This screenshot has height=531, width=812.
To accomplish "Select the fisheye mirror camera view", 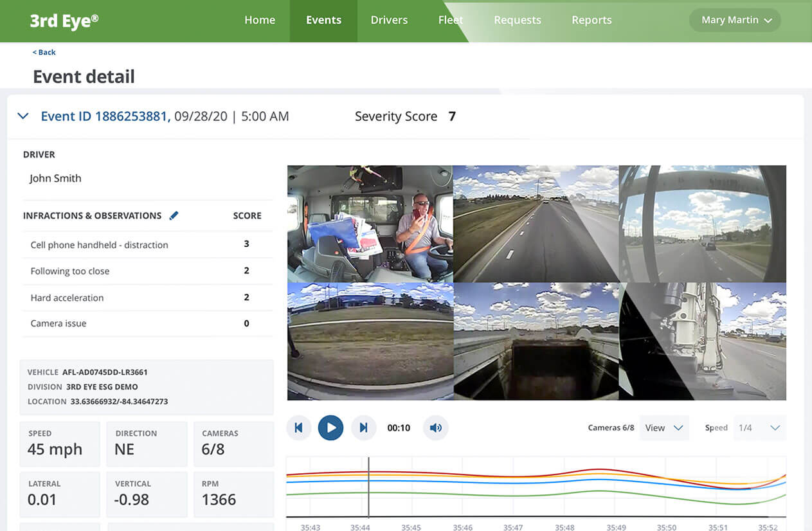I will (703, 224).
